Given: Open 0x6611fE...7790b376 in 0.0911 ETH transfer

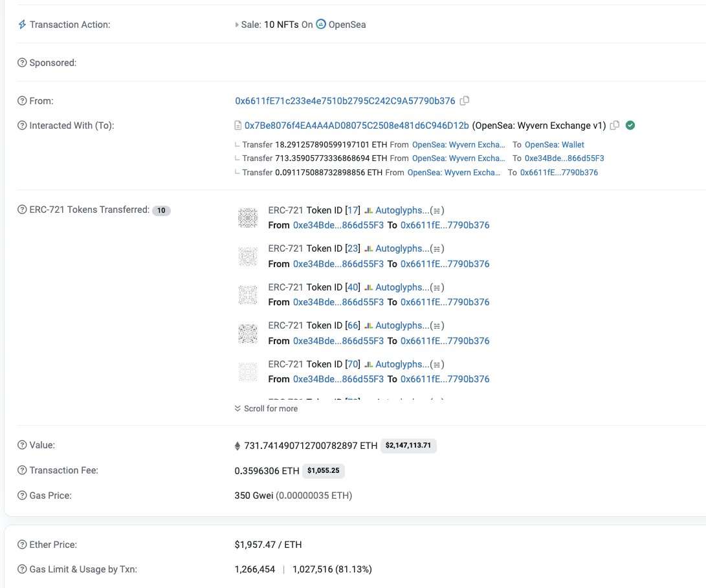Looking at the screenshot, I should coord(558,173).
